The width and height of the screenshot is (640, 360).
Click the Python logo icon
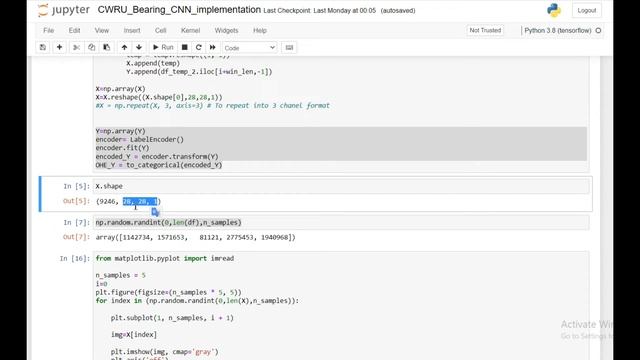point(554,10)
